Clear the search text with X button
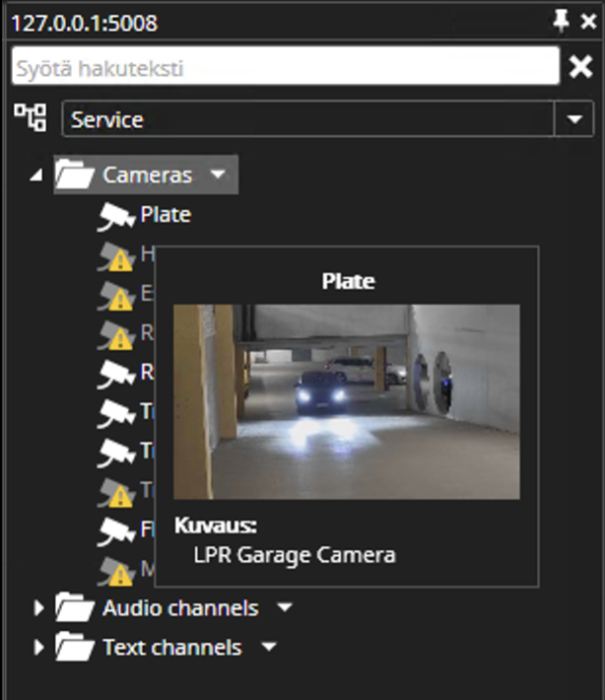605x700 pixels. coord(580,67)
